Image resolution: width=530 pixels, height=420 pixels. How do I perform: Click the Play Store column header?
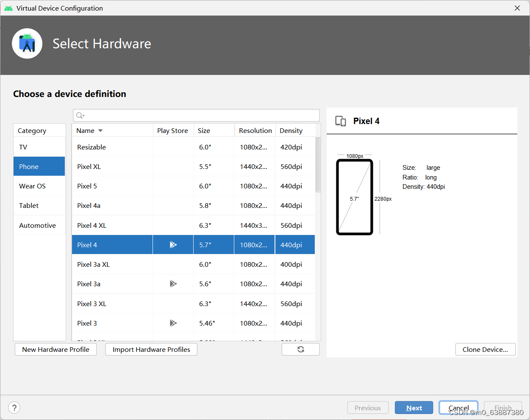click(x=173, y=130)
